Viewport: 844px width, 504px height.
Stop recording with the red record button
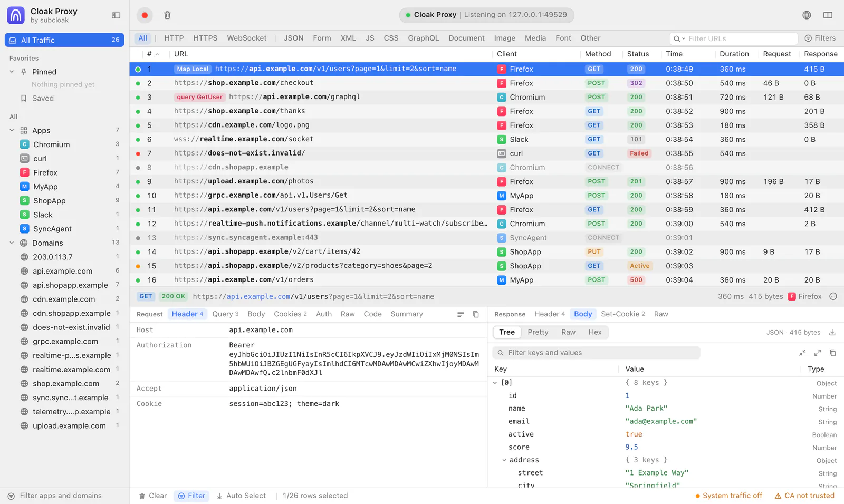(x=145, y=15)
